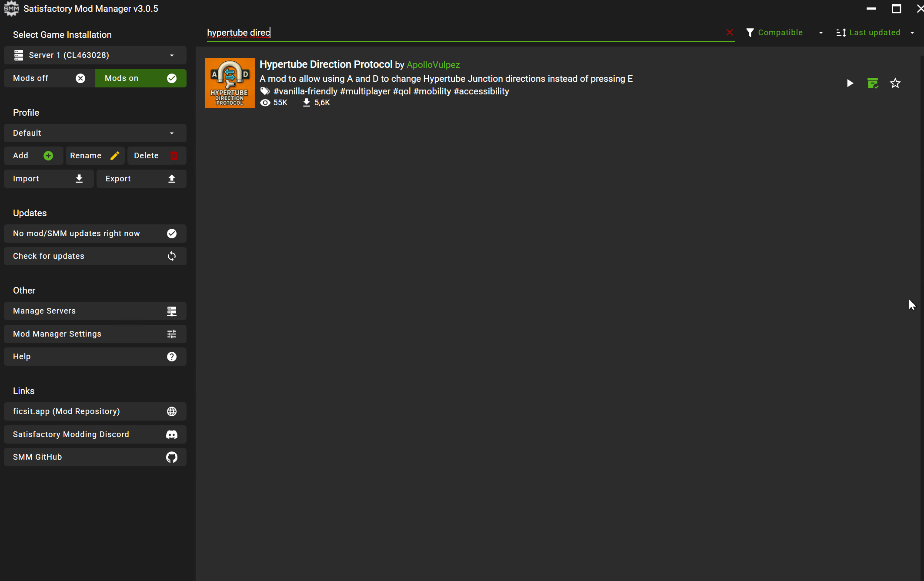Favorite Hypertube Direction Protocol via star icon
Viewport: 924px width, 581px height.
point(895,83)
